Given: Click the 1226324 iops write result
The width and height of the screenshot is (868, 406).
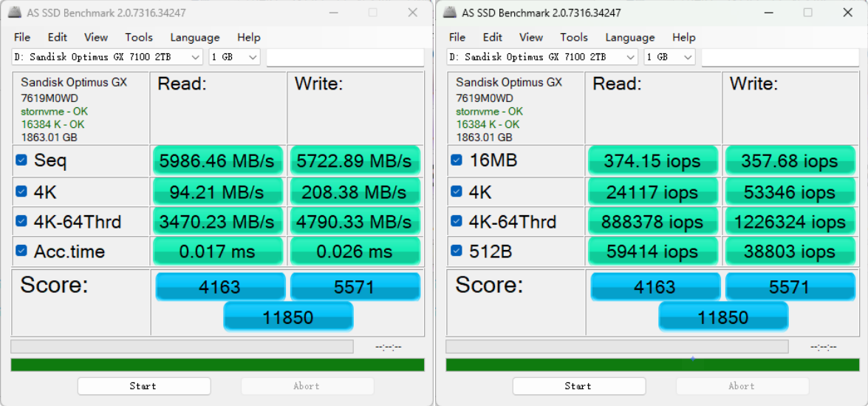Looking at the screenshot, I should point(790,222).
